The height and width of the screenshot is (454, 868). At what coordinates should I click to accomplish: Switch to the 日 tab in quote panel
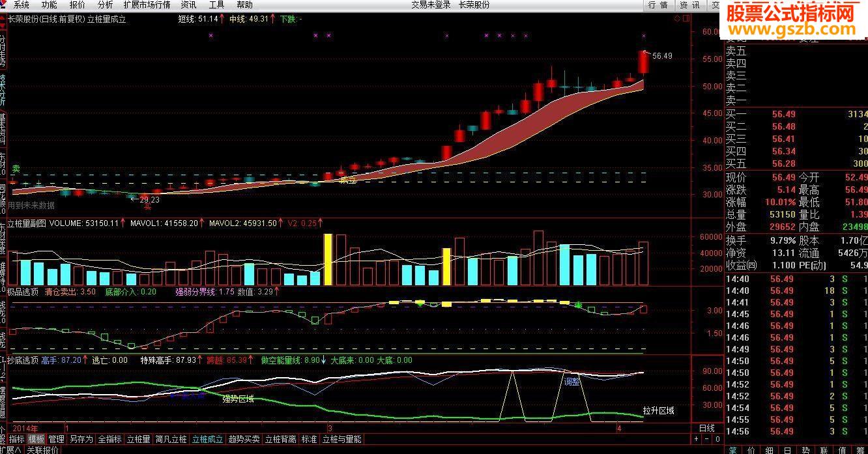pyautogui.click(x=788, y=449)
